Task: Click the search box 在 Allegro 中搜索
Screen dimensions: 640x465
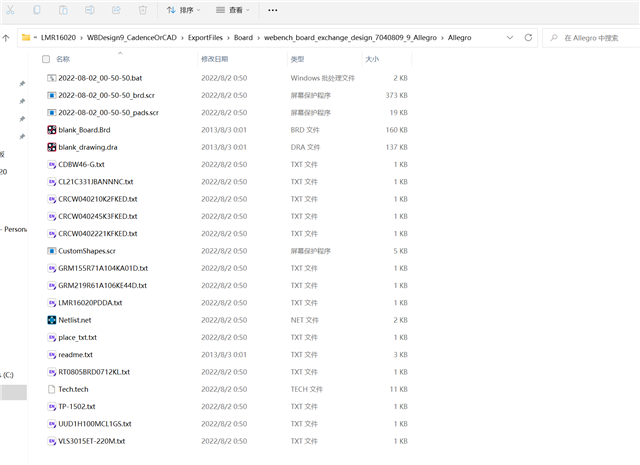Action: tap(591, 38)
